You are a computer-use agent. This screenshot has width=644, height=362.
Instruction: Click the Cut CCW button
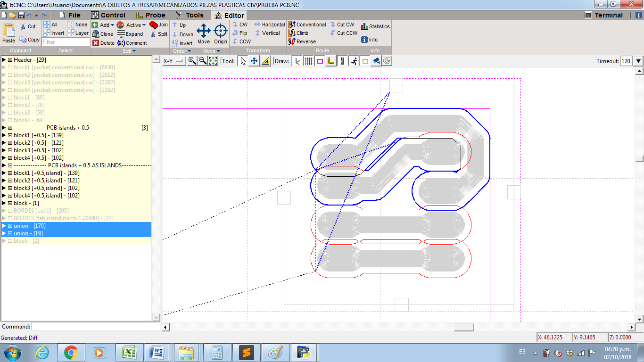tap(344, 33)
